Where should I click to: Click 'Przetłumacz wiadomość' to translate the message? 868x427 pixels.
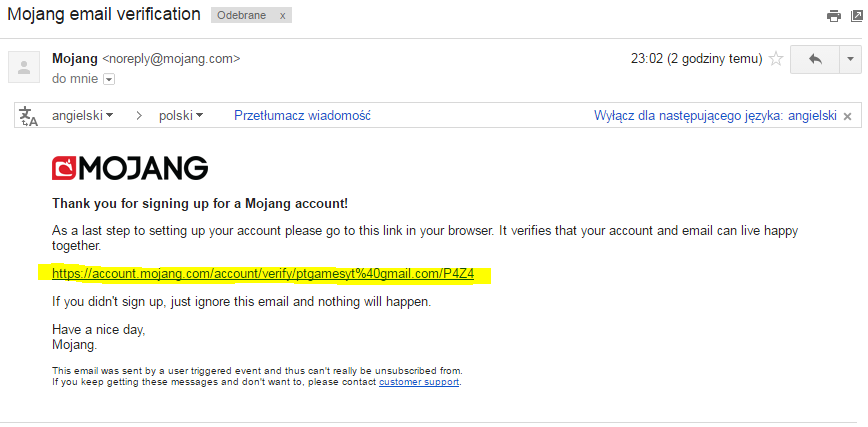point(302,116)
